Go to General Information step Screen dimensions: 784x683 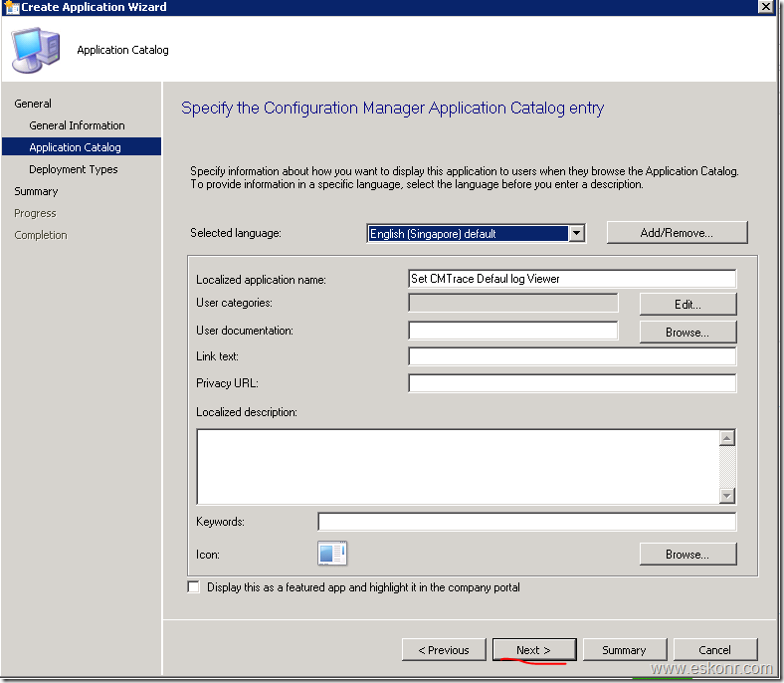(x=77, y=125)
